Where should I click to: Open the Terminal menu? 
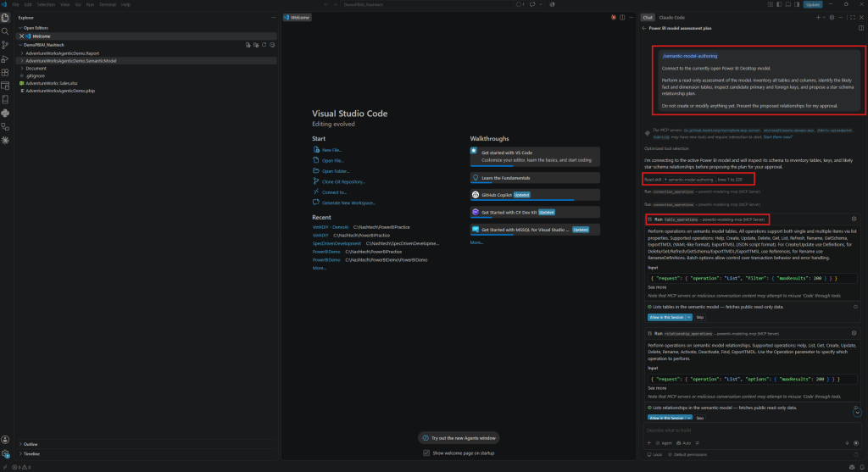click(107, 4)
